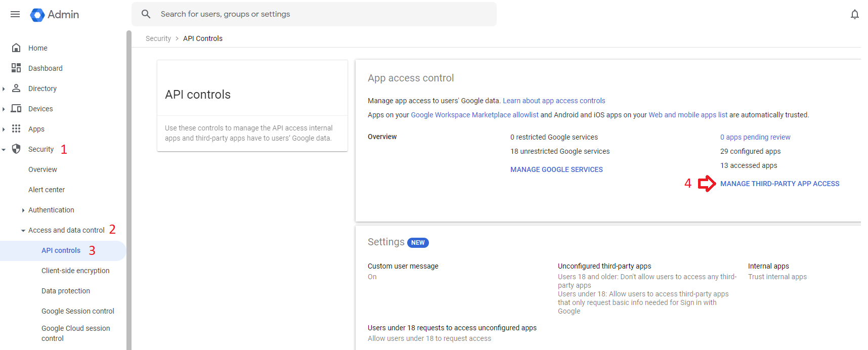Open Devices label in sidebar

click(40, 109)
